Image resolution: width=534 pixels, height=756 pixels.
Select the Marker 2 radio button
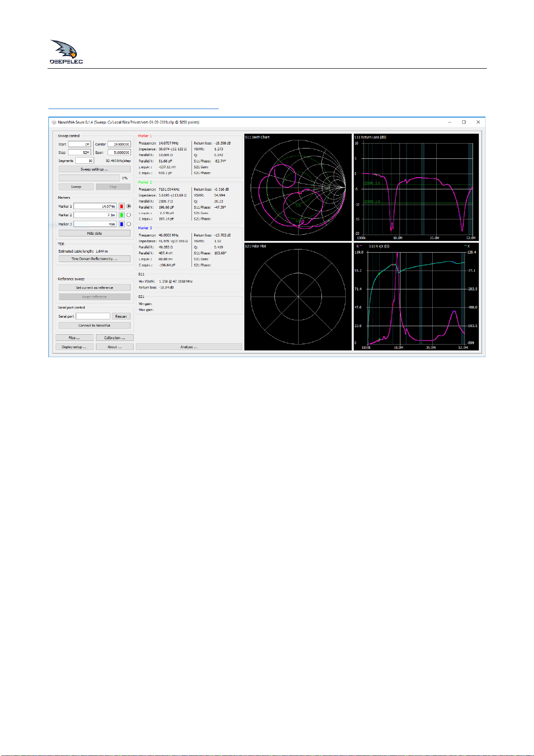[129, 215]
